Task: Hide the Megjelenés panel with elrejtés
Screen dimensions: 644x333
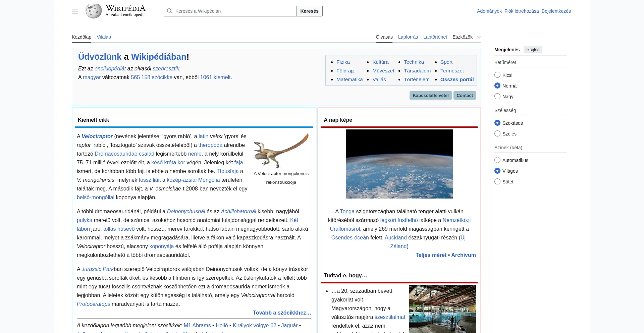Action: pyautogui.click(x=533, y=50)
